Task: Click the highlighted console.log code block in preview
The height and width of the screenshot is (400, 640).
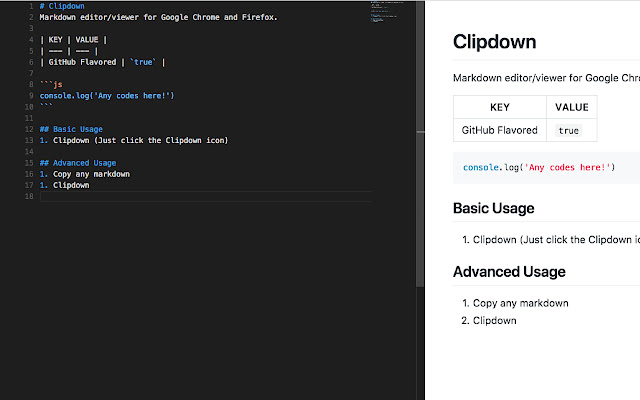Action: coord(547,167)
